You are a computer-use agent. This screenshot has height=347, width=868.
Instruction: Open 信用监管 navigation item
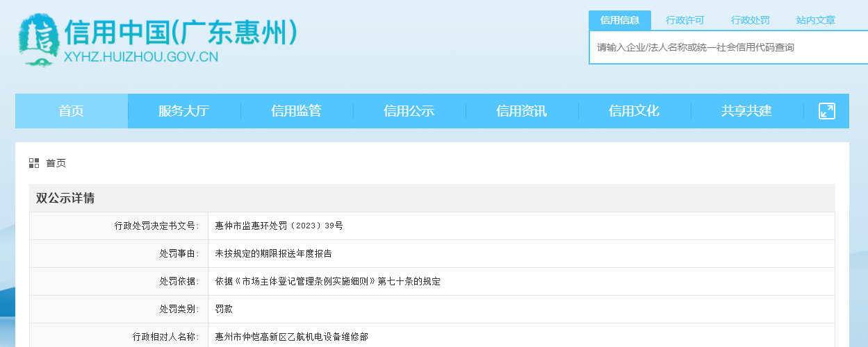pos(297,111)
